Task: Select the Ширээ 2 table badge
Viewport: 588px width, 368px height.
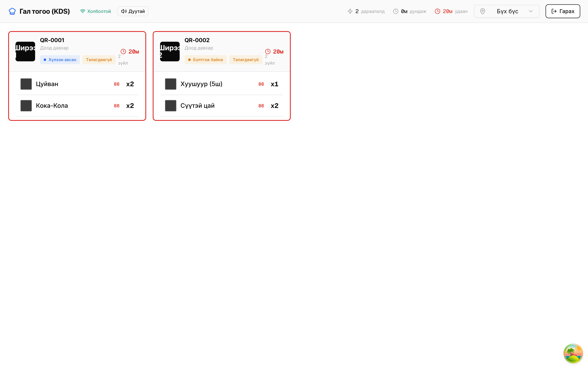Action: 170,51
